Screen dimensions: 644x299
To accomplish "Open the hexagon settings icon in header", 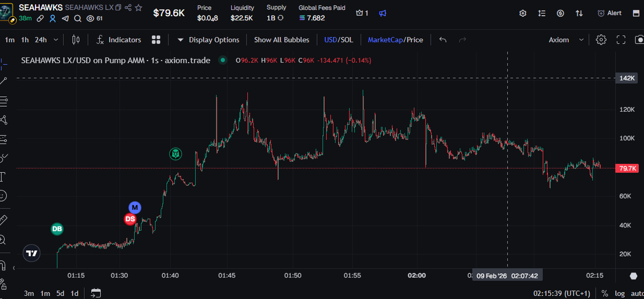I will (x=523, y=13).
